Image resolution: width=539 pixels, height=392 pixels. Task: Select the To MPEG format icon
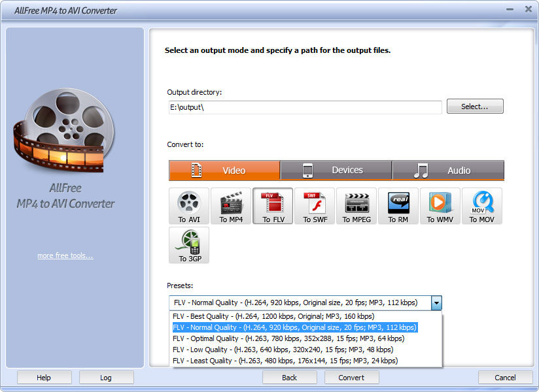pos(356,206)
